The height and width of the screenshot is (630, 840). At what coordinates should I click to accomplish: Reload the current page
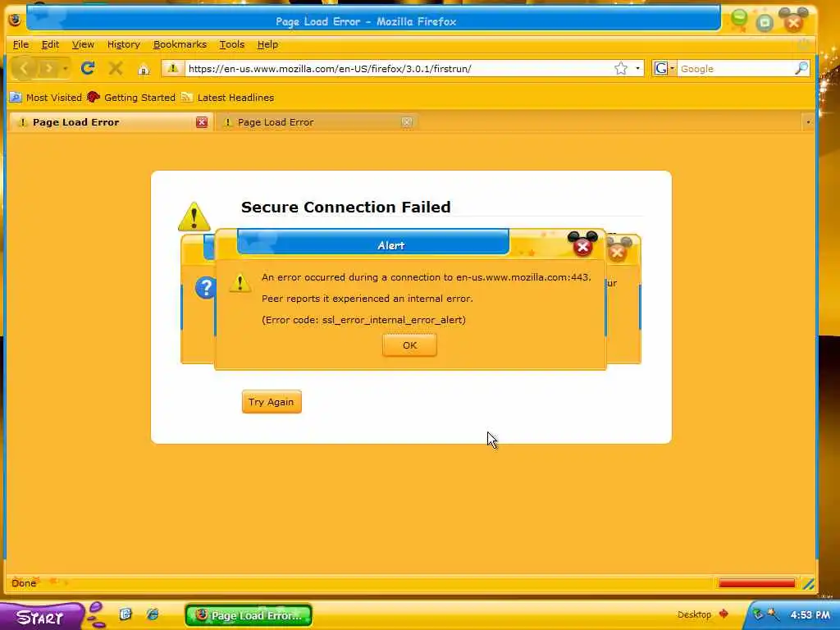point(88,68)
